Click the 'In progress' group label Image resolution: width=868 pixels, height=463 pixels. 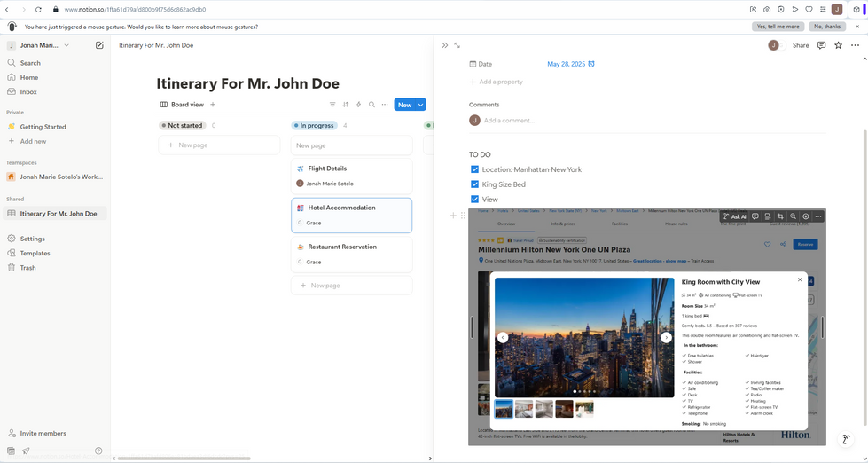(315, 126)
